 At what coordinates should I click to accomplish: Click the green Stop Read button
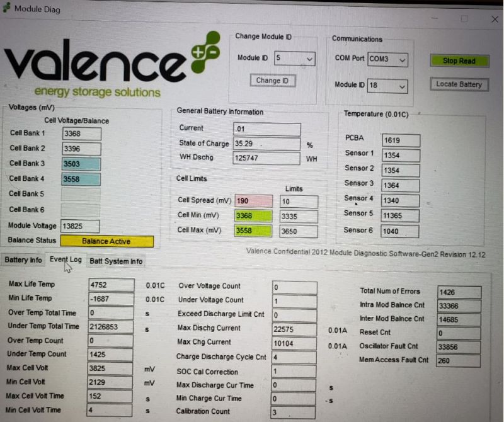[x=460, y=60]
